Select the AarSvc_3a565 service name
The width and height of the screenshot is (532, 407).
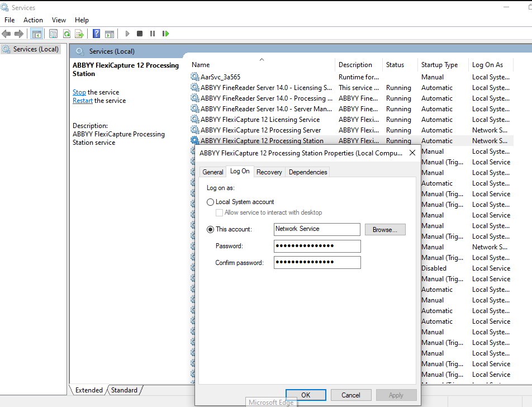pos(221,77)
